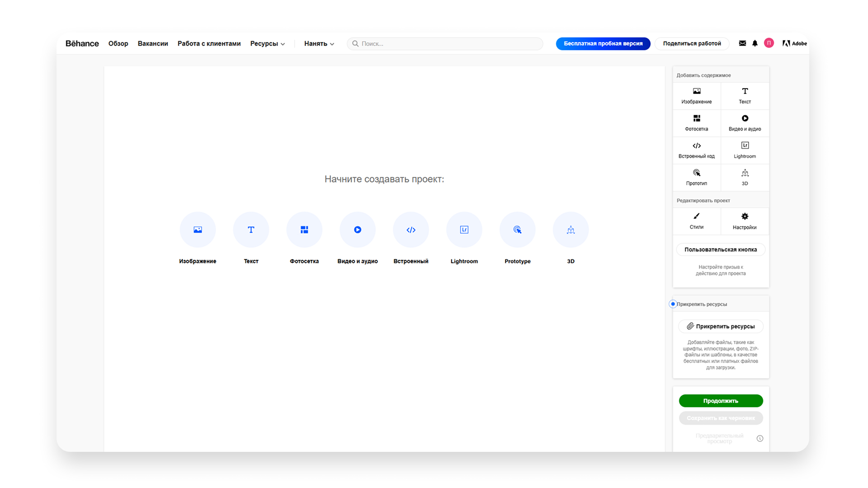Open Настройки under Редактировать проект
This screenshot has height=488, width=868.
pyautogui.click(x=745, y=221)
